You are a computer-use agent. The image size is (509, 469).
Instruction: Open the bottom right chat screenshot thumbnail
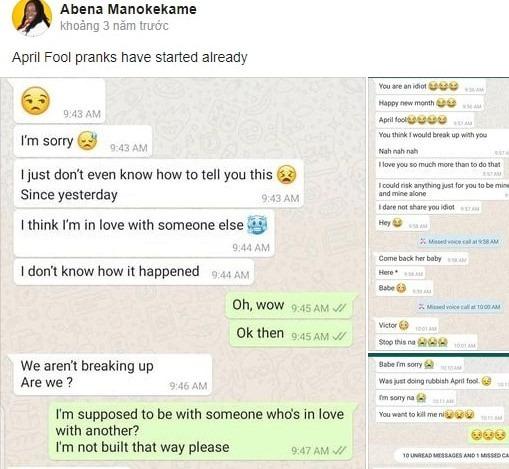pos(439,412)
